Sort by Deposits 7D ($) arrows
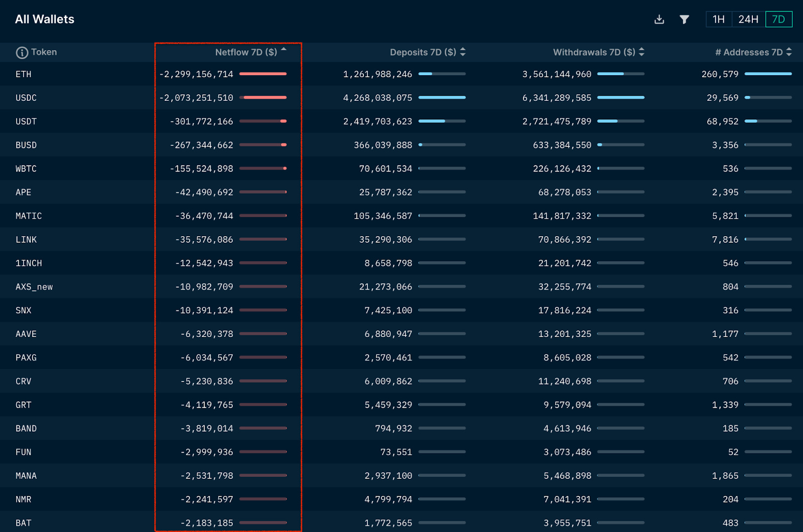The image size is (803, 532). pyautogui.click(x=463, y=52)
